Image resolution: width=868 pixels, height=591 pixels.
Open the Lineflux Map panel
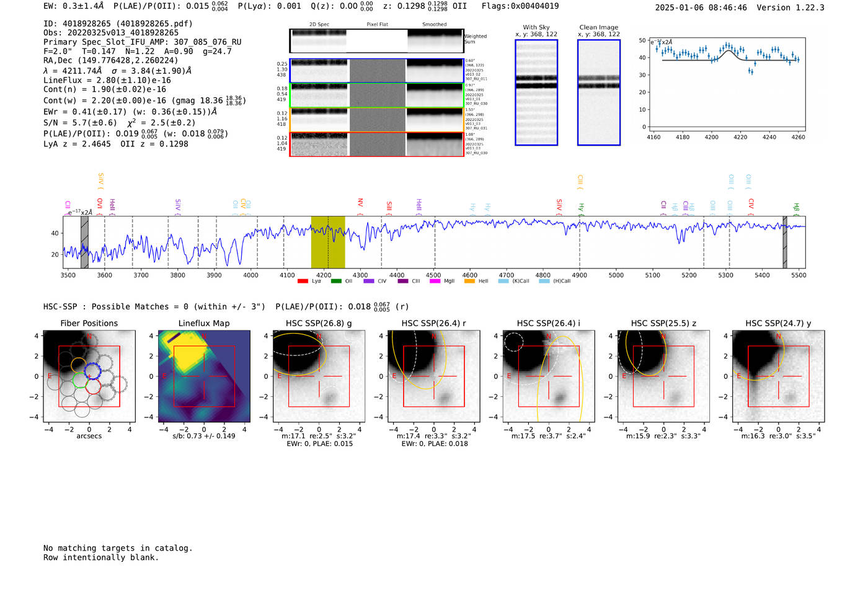pos(204,376)
